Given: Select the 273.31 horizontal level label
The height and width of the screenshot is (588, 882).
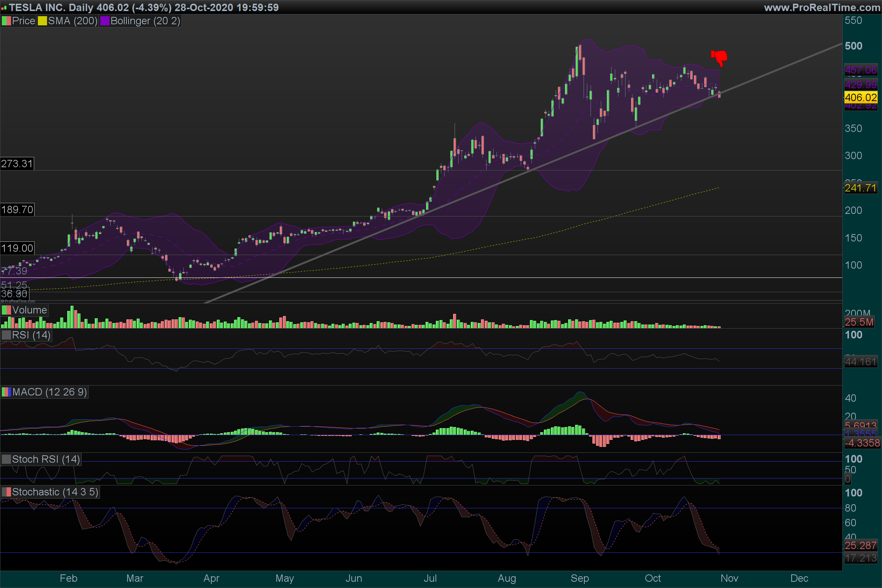Looking at the screenshot, I should 17,164.
